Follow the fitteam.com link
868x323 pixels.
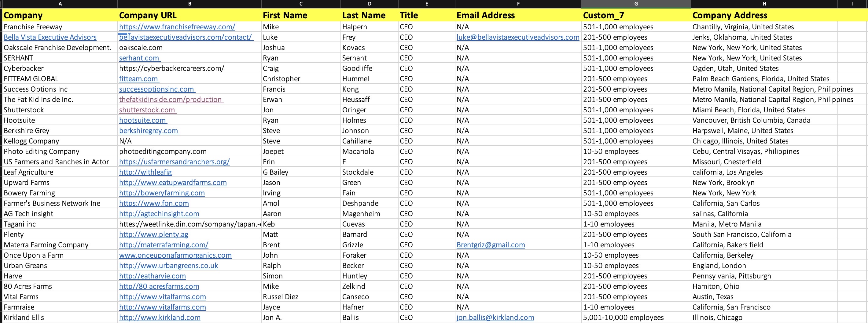pyautogui.click(x=138, y=79)
